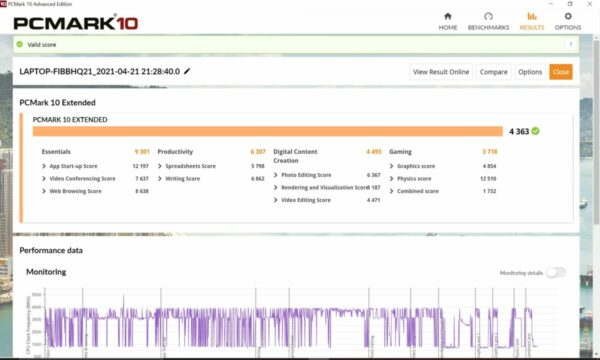
Task: Expand Writing Score
Action: point(160,179)
